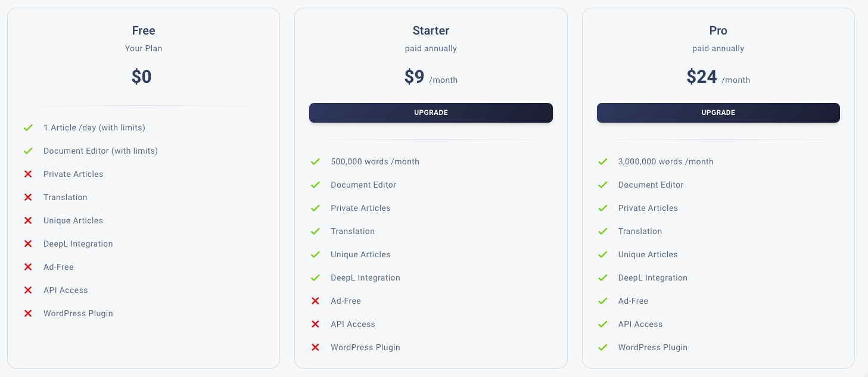
Task: Click the Translation feature text in Pro plan
Action: coord(640,231)
